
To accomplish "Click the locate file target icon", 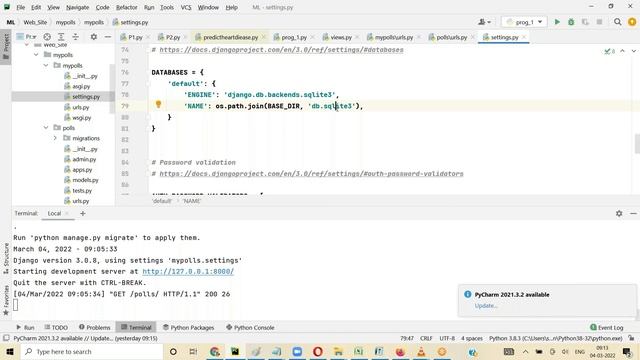I will click(x=47, y=37).
